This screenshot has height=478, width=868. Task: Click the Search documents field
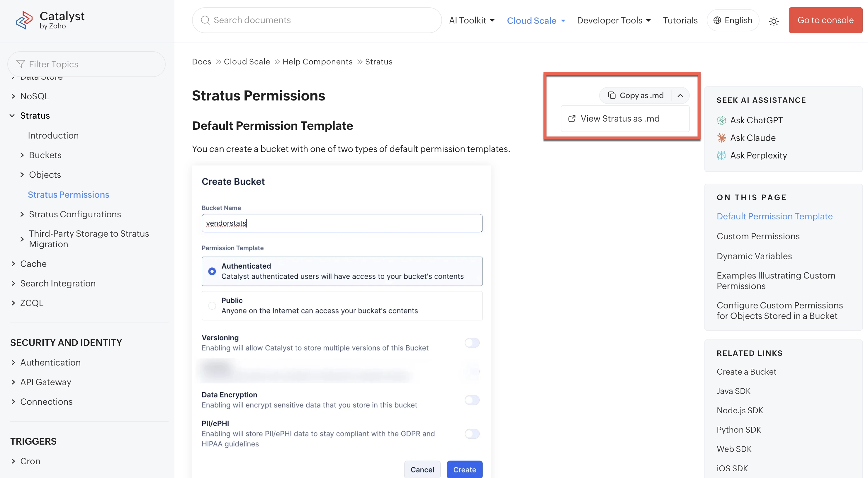(317, 20)
